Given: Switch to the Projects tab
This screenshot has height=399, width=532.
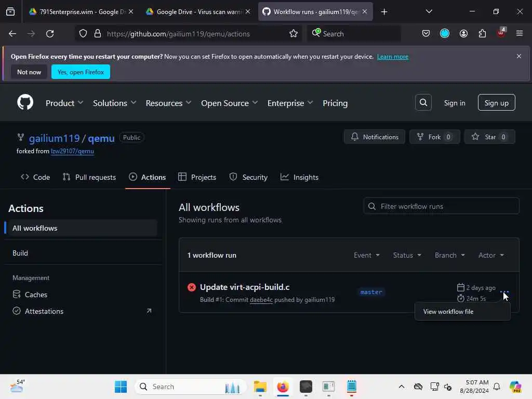Looking at the screenshot, I should click(197, 177).
